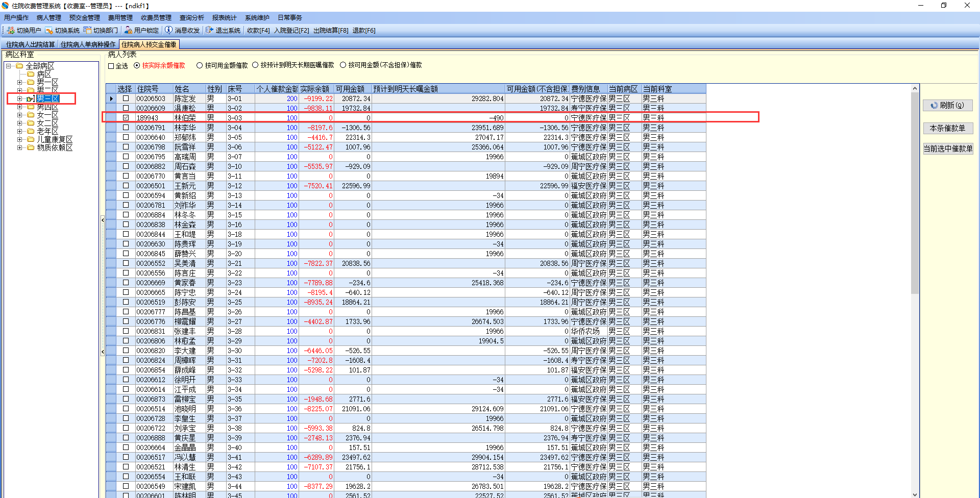Check the 全选 select-all checkbox
Image resolution: width=980 pixels, height=498 pixels.
pyautogui.click(x=111, y=66)
